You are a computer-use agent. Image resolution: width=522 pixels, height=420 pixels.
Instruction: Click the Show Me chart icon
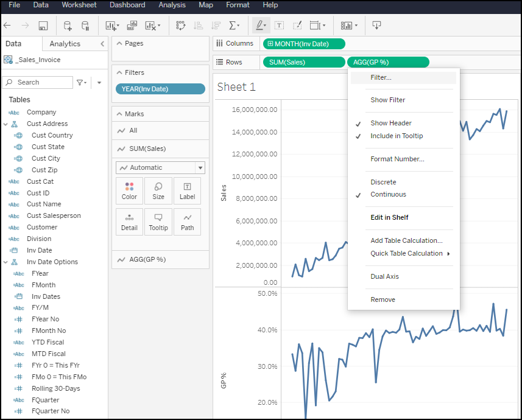(x=347, y=26)
